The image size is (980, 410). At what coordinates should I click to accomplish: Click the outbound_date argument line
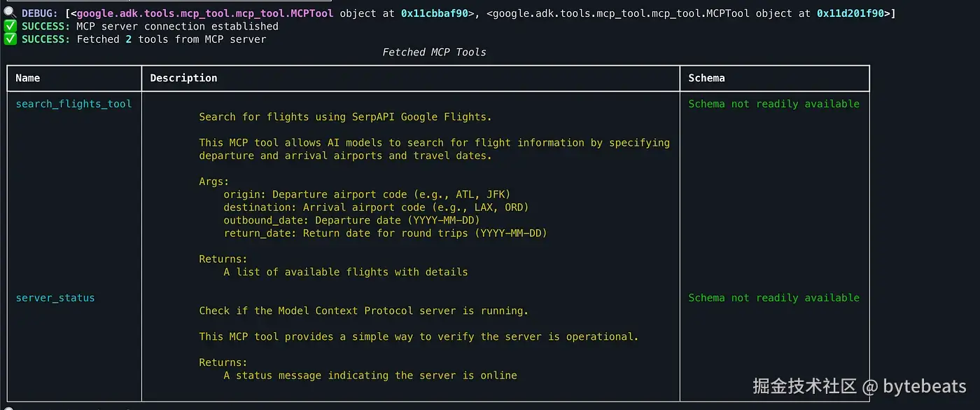[x=351, y=220]
